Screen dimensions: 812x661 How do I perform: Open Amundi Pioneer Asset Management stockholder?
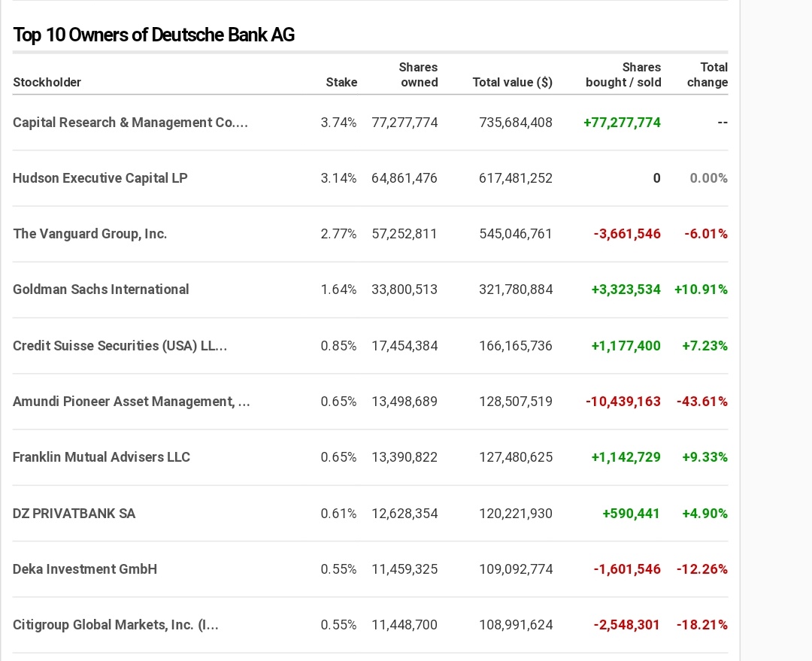(131, 402)
